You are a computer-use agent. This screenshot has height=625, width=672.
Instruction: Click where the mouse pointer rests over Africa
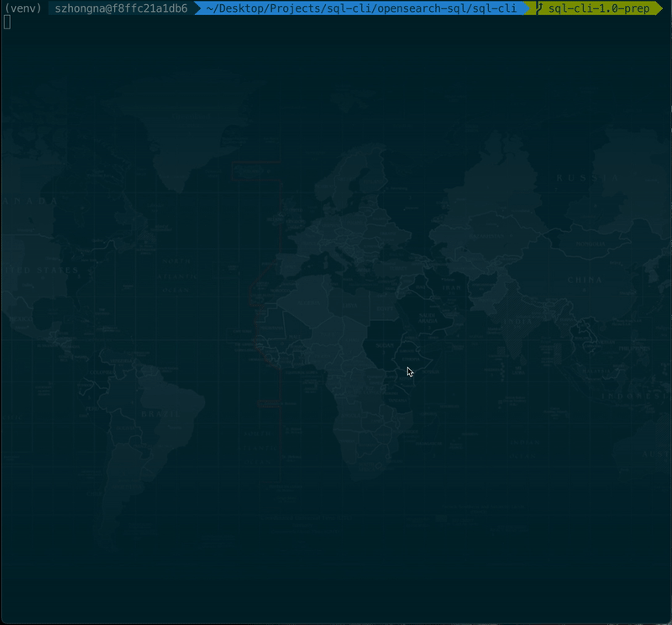409,370
